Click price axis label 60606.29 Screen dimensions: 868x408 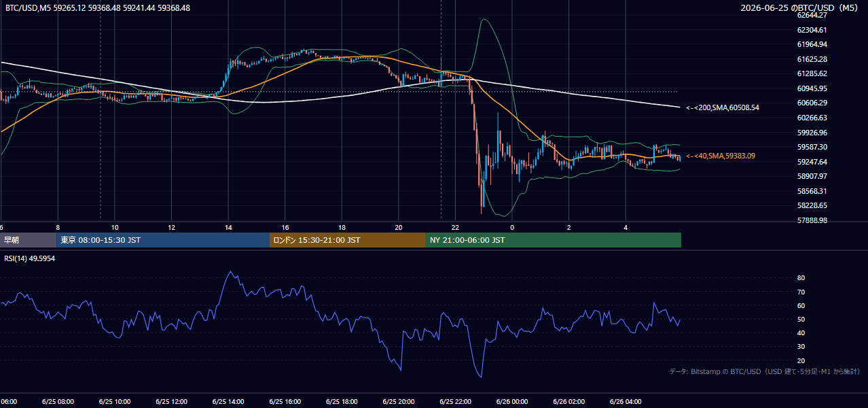(x=812, y=103)
